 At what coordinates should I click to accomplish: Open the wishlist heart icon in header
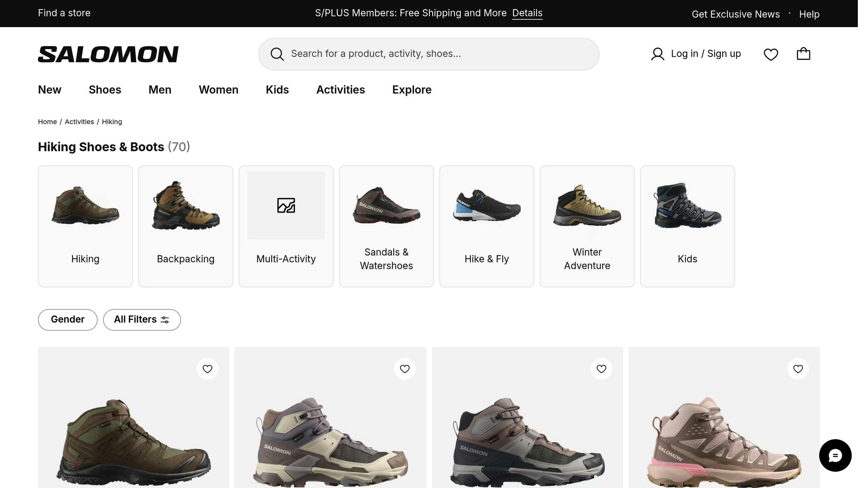[771, 54]
